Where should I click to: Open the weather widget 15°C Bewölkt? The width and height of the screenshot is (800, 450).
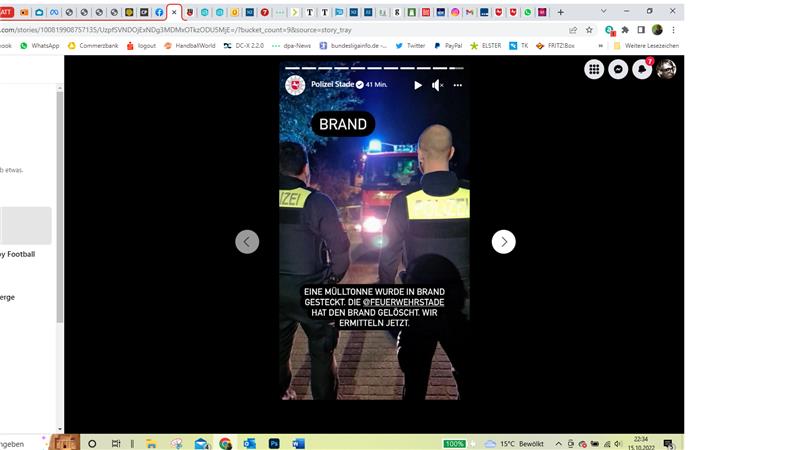click(x=514, y=444)
